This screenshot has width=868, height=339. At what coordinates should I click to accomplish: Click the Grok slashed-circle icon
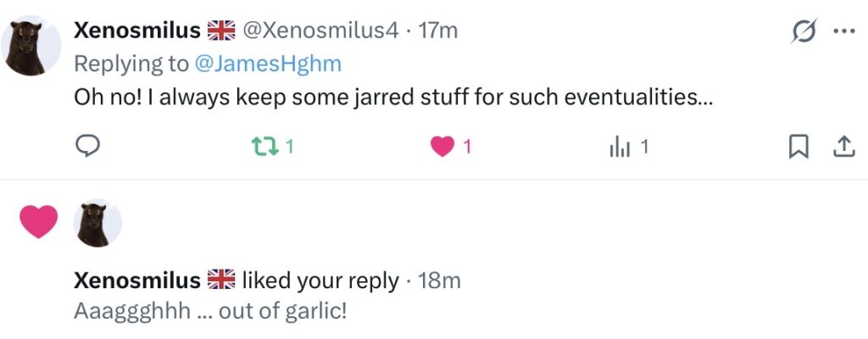[804, 31]
